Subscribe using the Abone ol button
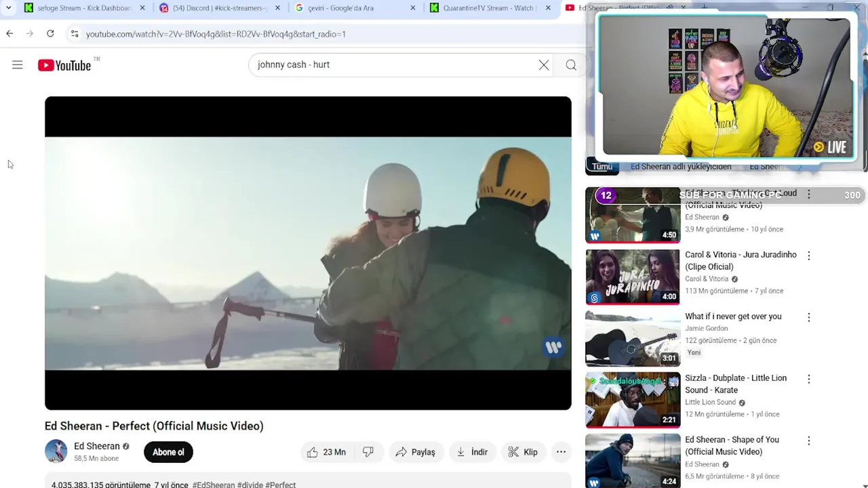Image resolution: width=868 pixels, height=488 pixels. pyautogui.click(x=168, y=452)
